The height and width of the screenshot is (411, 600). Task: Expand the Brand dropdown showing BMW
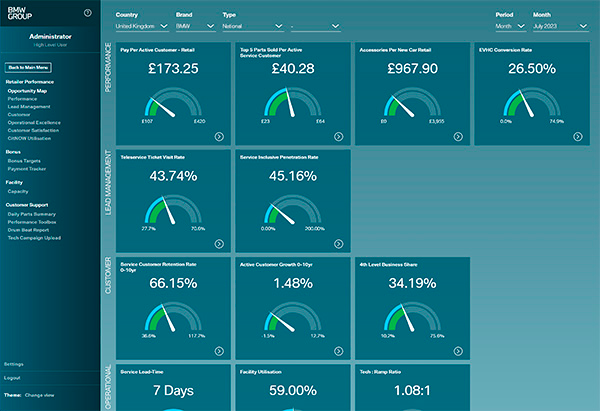tap(195, 26)
